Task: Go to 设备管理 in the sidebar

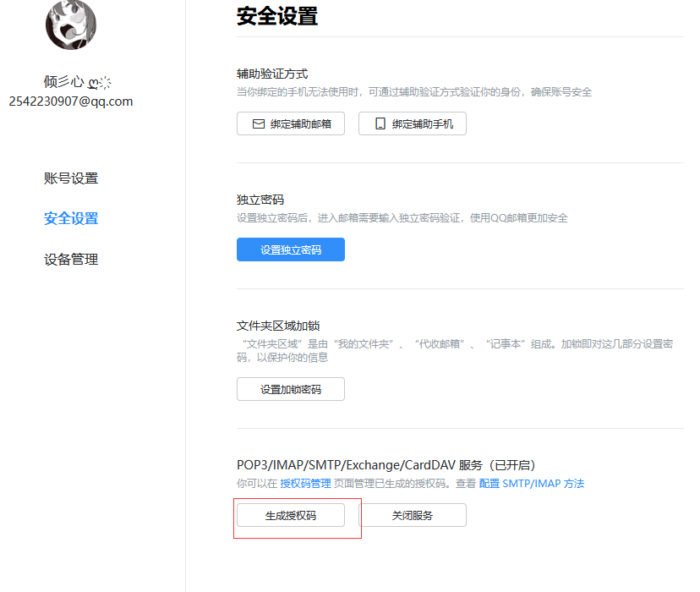Action: coord(71,259)
